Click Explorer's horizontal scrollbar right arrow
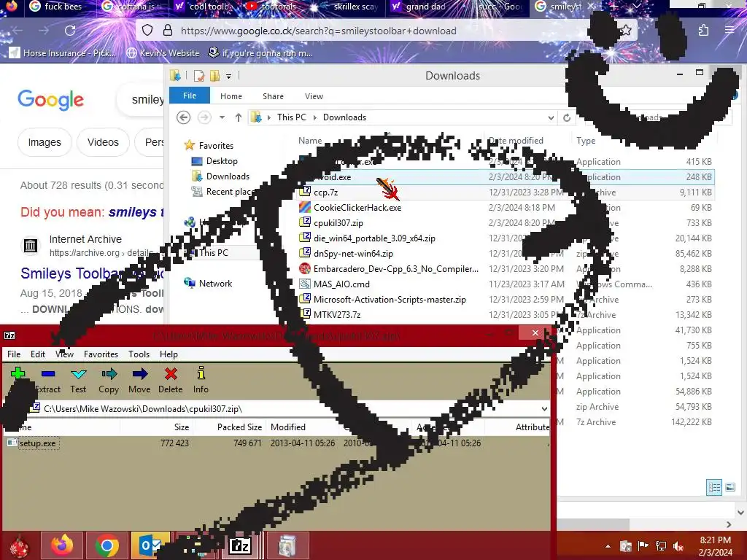The height and width of the screenshot is (560, 747). [729, 524]
